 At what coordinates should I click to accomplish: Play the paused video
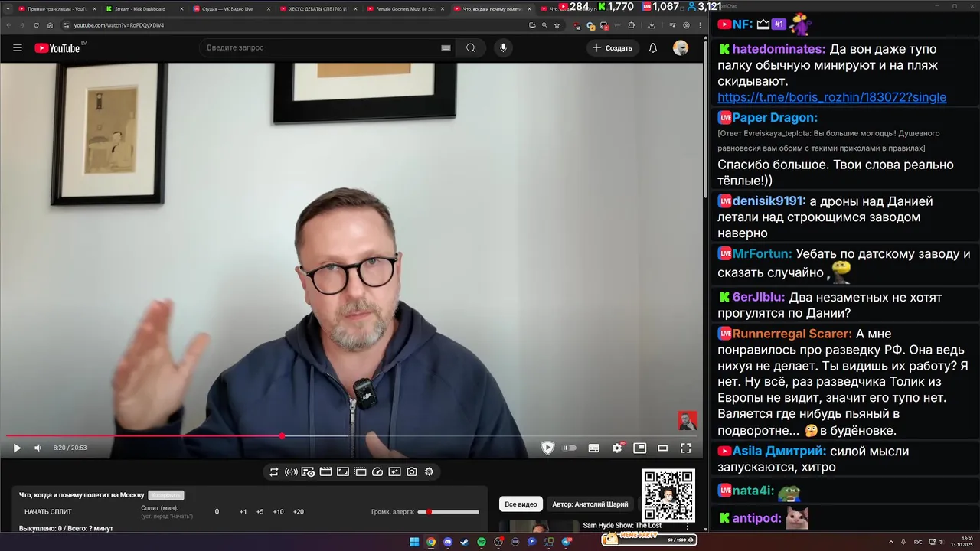point(17,448)
